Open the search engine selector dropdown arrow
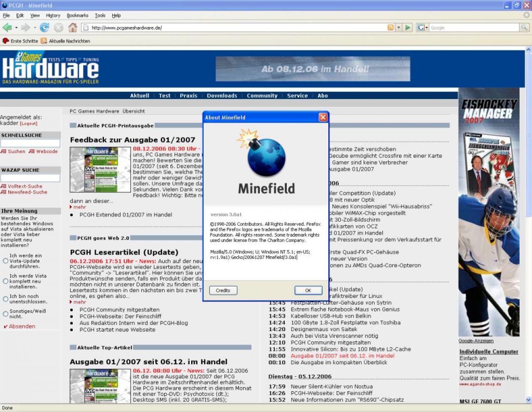 [x=426, y=28]
